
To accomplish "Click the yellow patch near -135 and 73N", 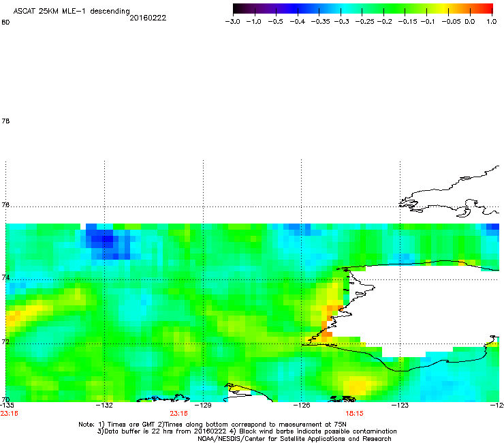I will pos(23,313).
